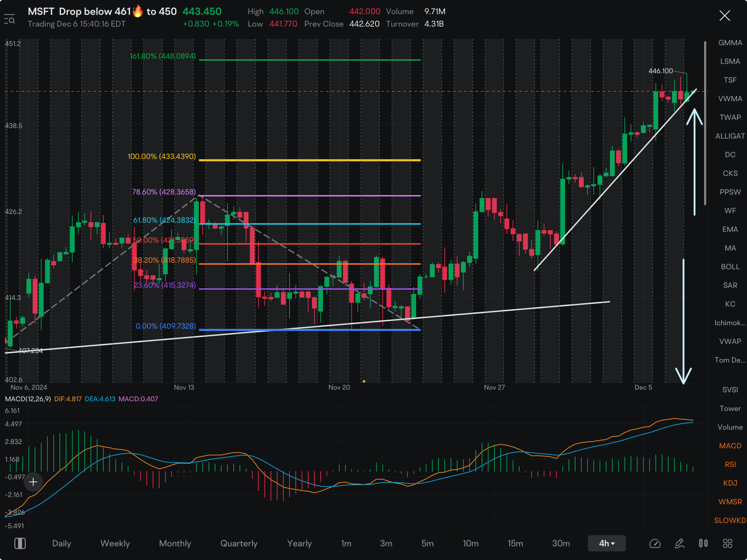Select the 0.00% Fibonacci level line
The image size is (747, 560).
coord(310,330)
